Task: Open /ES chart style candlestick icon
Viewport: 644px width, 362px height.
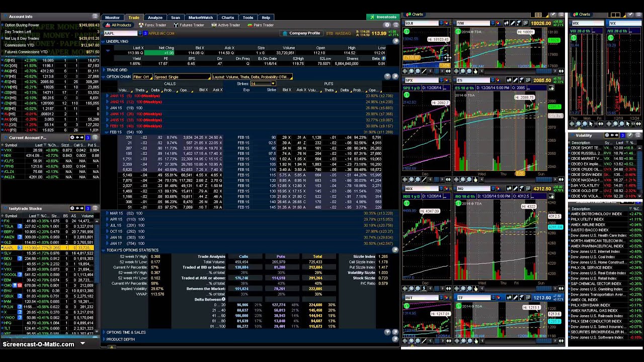Action: coord(508,80)
